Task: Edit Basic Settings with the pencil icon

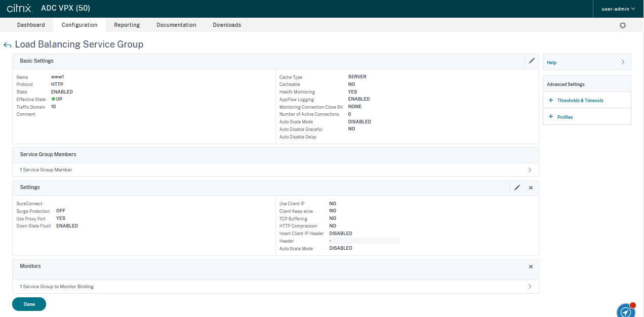Action: [x=532, y=61]
